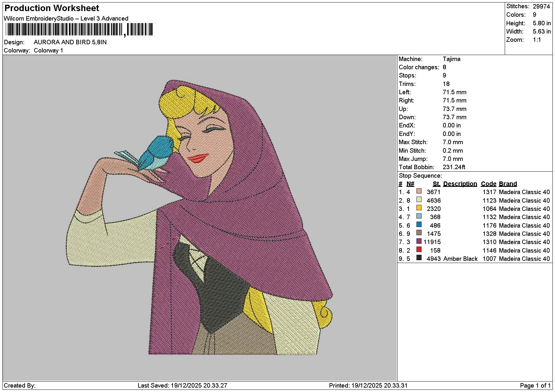
Task: Click the pink swatch for stop 1
Action: click(419, 191)
